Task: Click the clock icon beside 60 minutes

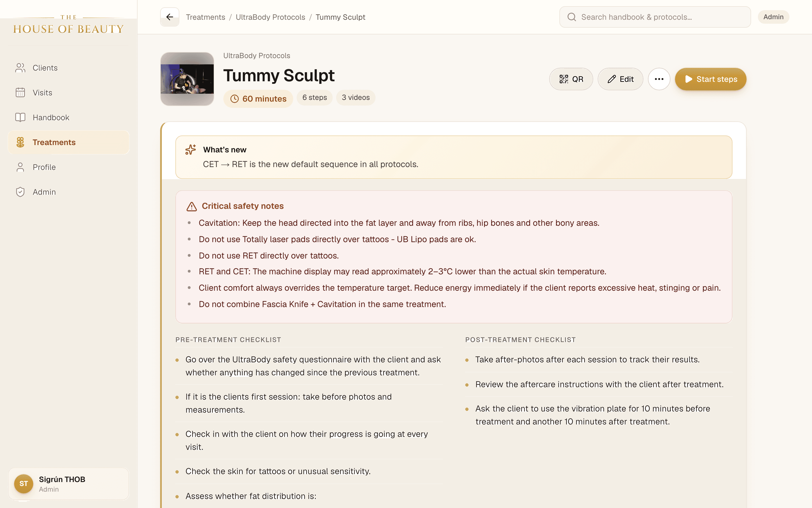Action: [235, 99]
